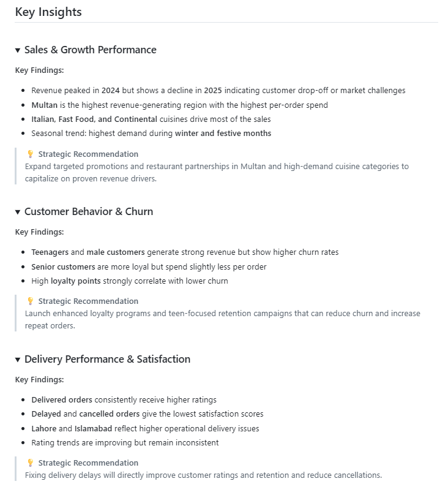
Task: Click the lightbulb icon under Customer Behavior
Action: pos(30,301)
